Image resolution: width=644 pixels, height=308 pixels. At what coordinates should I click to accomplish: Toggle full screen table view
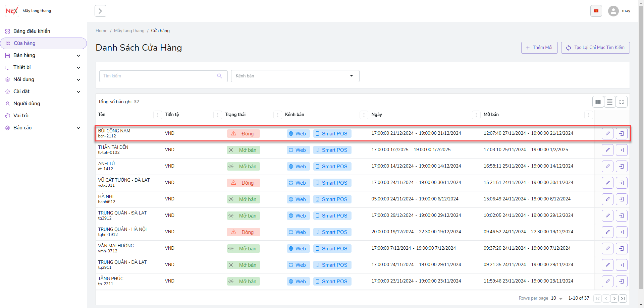(622, 102)
